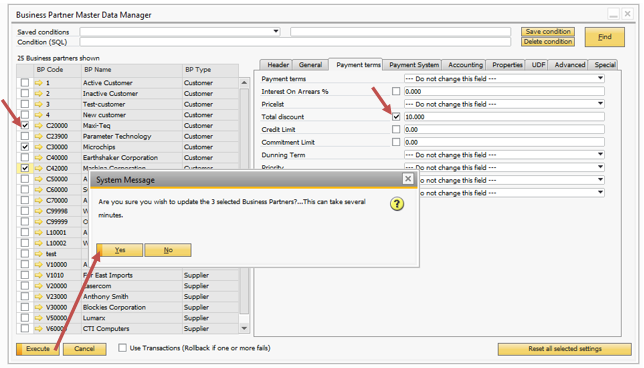The image size is (644, 368).
Task: Open link arrow for V23000 Anthony Smith
Action: (39, 296)
